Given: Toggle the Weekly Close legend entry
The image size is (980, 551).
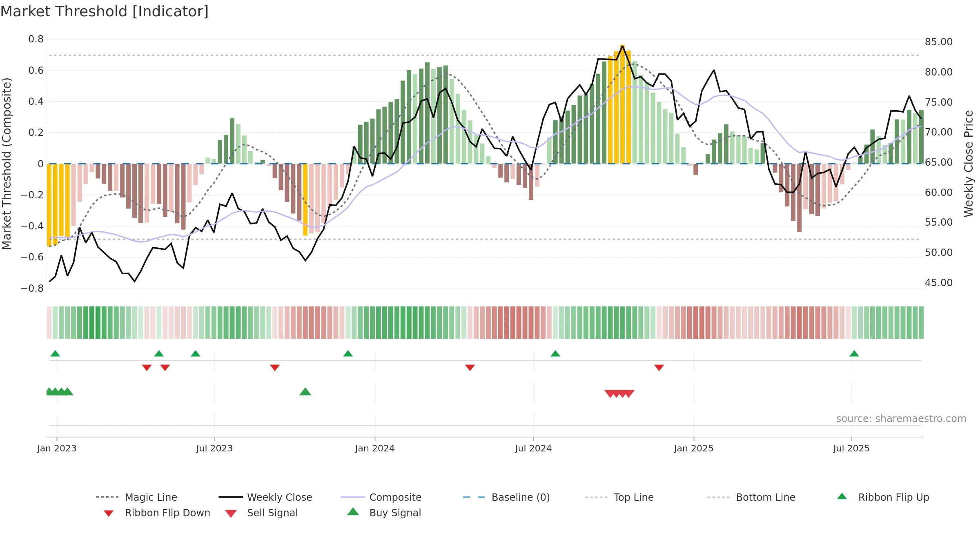Looking at the screenshot, I should click(265, 497).
